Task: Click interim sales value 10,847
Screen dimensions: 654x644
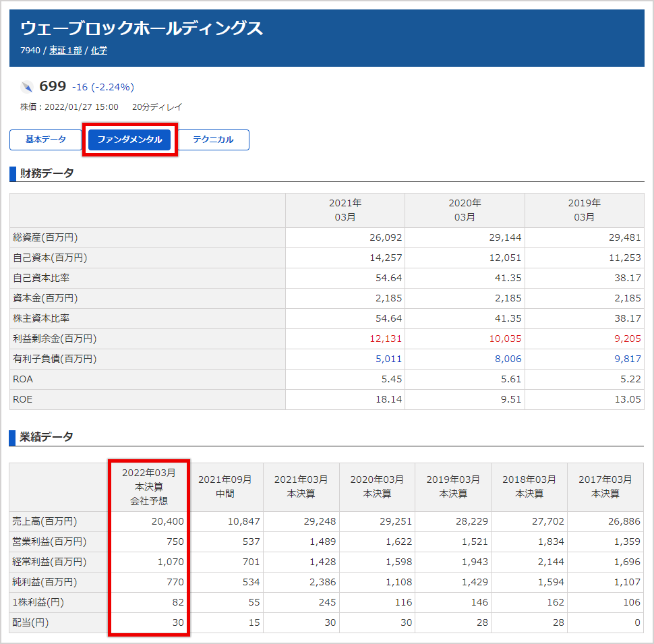Action: point(243,521)
